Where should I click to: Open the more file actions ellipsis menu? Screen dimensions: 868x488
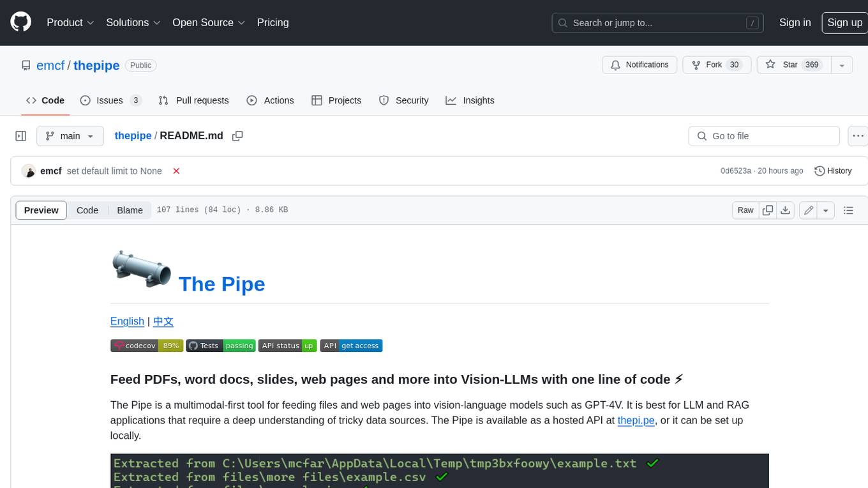[x=858, y=136]
